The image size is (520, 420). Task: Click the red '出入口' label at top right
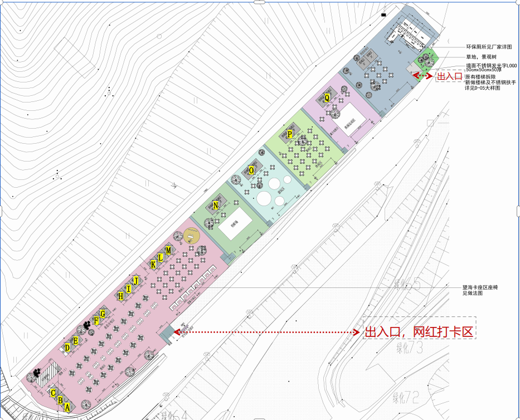[x=449, y=76]
